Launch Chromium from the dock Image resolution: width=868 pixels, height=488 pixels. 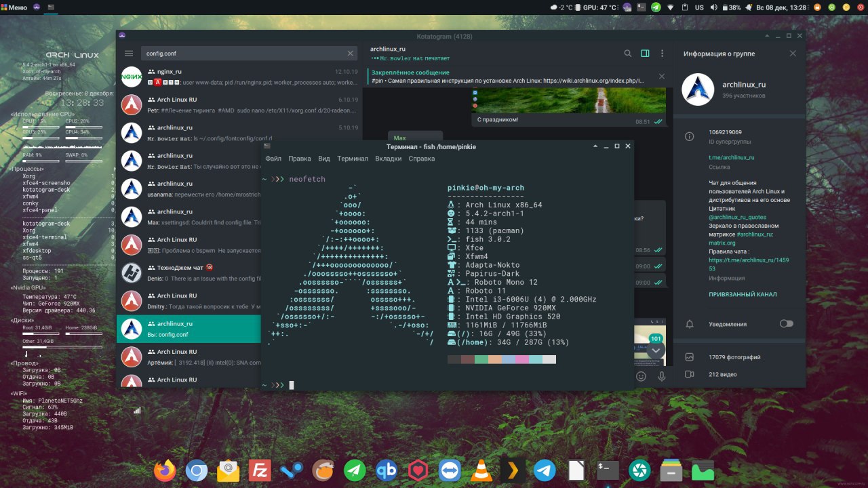click(197, 470)
